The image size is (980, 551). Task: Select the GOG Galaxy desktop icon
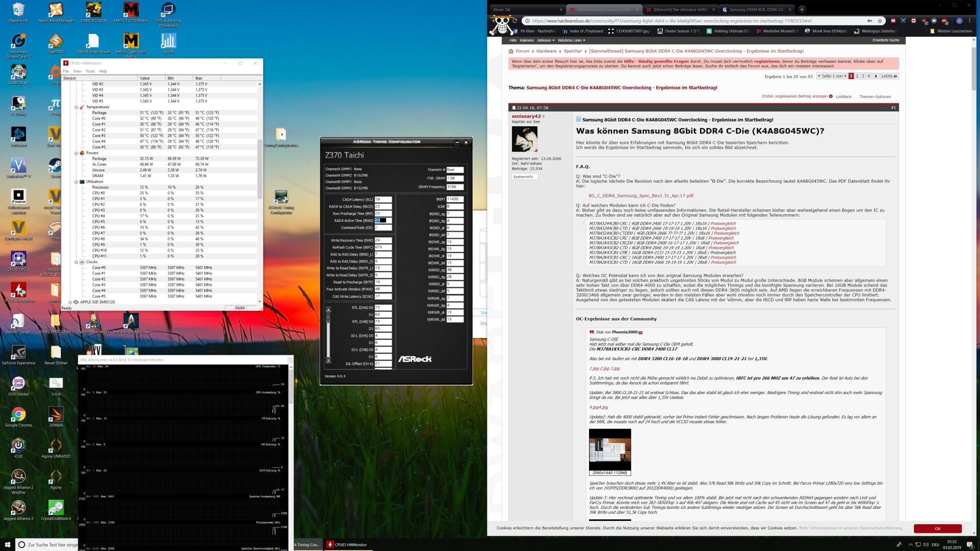coord(18,386)
